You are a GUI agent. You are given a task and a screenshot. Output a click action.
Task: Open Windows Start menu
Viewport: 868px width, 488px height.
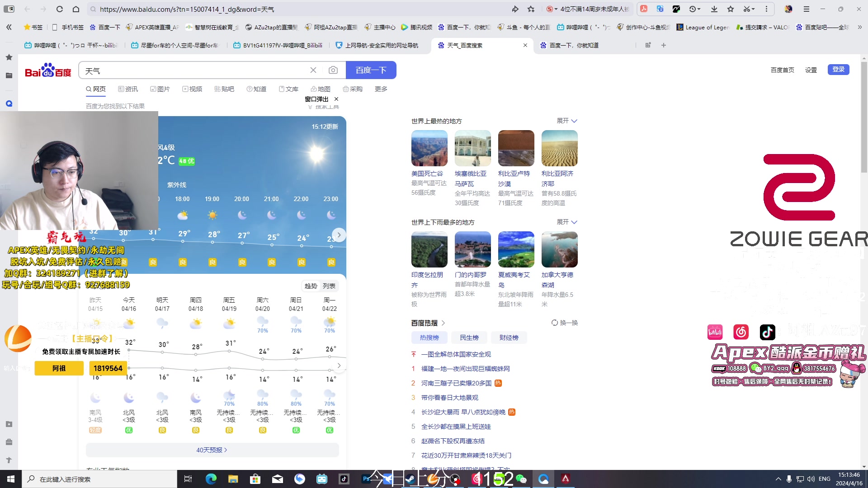(x=11, y=479)
